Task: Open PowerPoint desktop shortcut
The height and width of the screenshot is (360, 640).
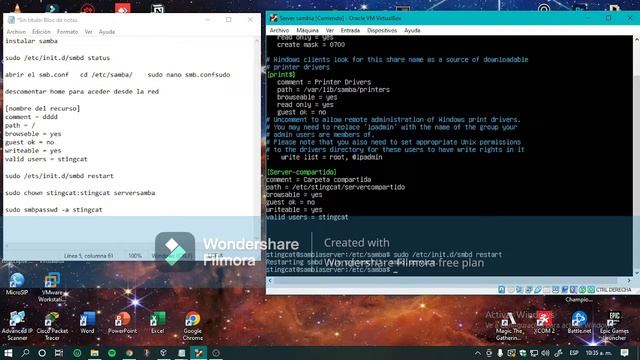Action: (x=122, y=322)
